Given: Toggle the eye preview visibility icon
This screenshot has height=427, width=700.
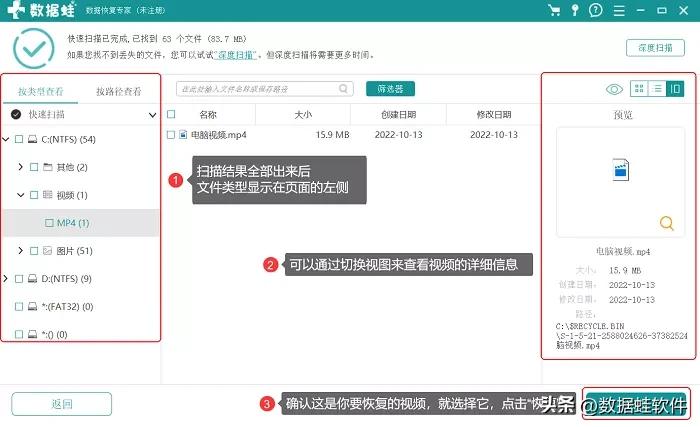Looking at the screenshot, I should 614,89.
